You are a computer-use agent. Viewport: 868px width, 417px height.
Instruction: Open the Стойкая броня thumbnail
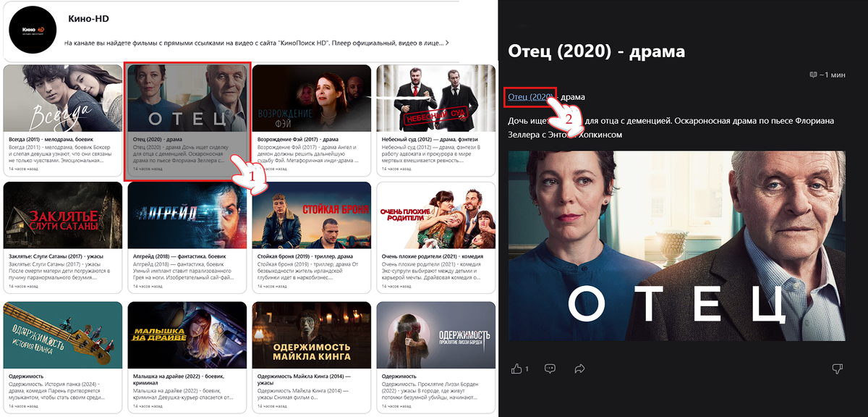pyautogui.click(x=312, y=215)
